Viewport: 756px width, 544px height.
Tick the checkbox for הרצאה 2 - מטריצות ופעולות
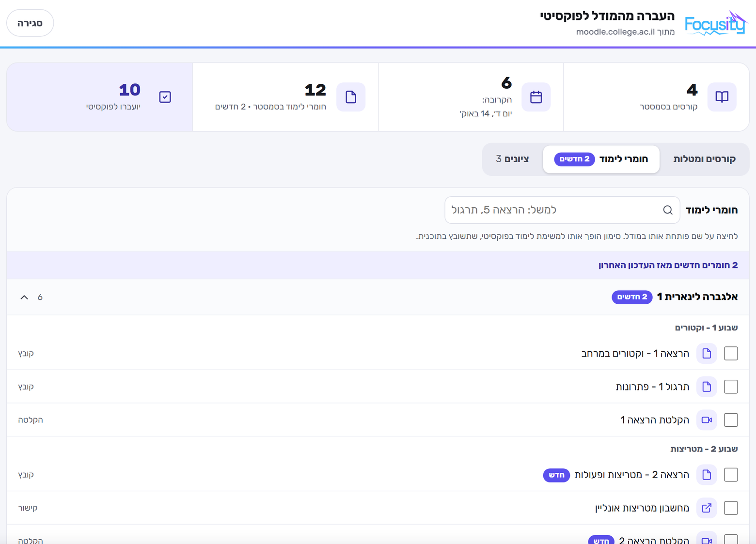click(x=731, y=475)
